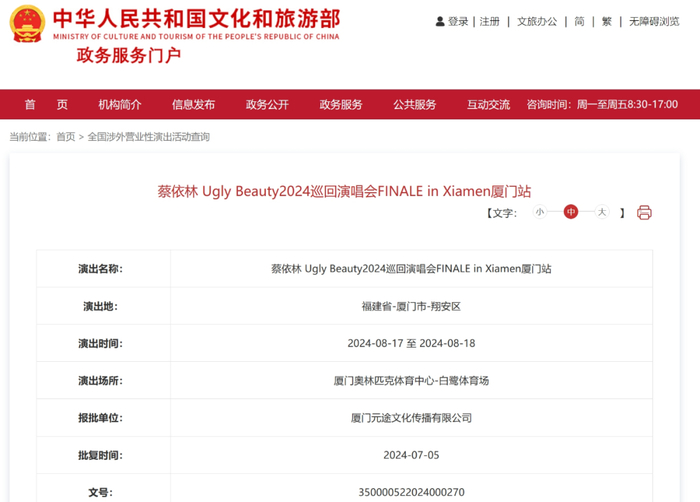Click breadcrumb 全国涉外营业性演出活动查询
The width and height of the screenshot is (700, 502).
[148, 137]
